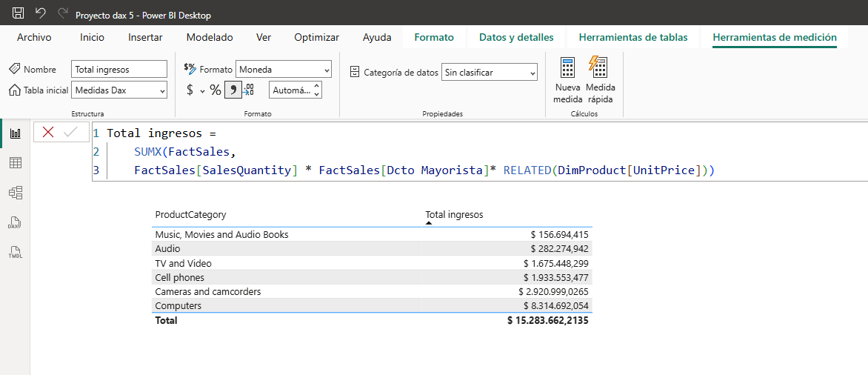The image size is (868, 375).
Task: Toggle percentage format button
Action: [x=216, y=90]
